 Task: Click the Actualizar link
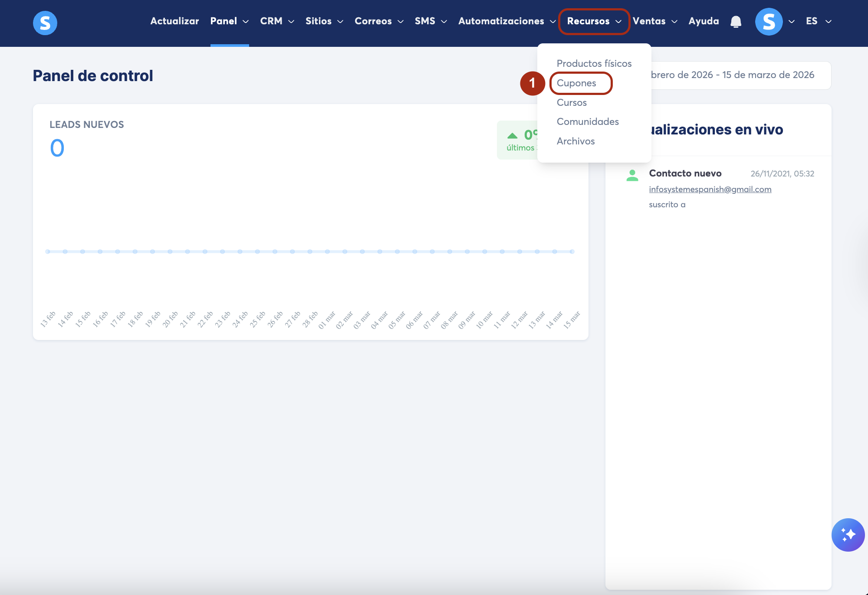point(174,21)
